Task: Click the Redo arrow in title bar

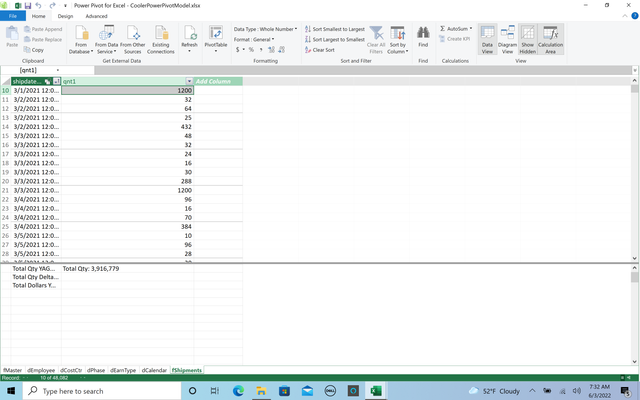Action: pyautogui.click(x=52, y=6)
